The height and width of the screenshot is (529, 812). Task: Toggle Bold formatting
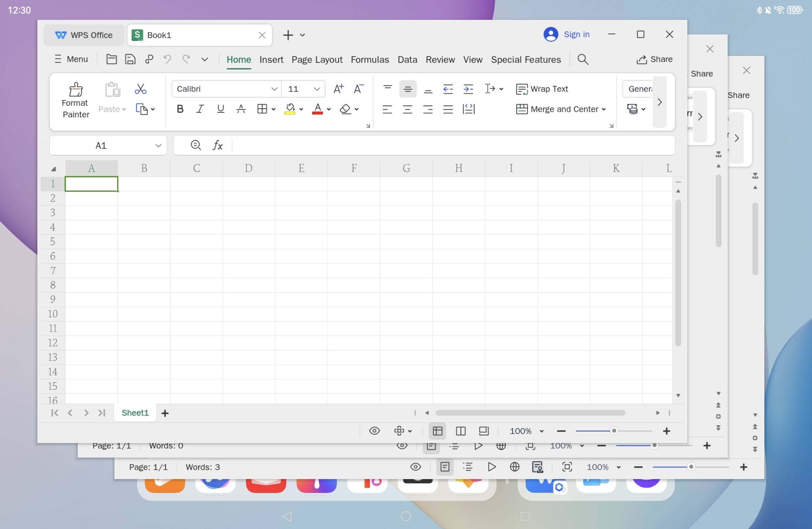point(180,109)
